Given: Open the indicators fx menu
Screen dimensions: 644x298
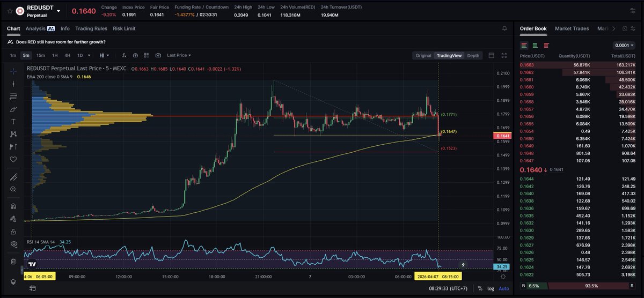Looking at the screenshot, I should click(123, 55).
